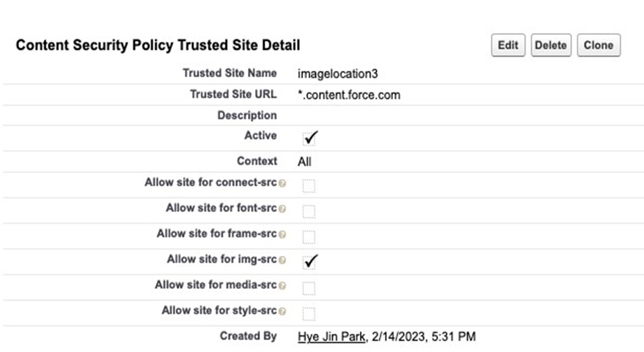This screenshot has width=644, height=352.
Task: Click help icon beside frame-src label
Action: point(282,235)
